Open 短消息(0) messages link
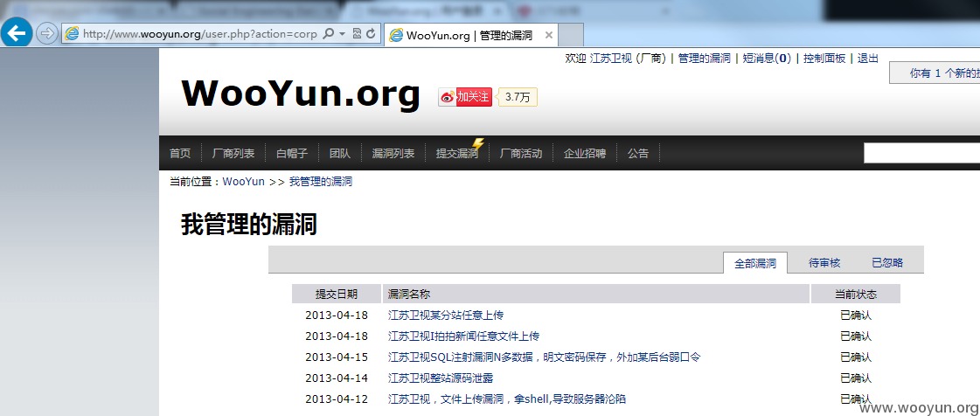The width and height of the screenshot is (980, 416). (767, 58)
